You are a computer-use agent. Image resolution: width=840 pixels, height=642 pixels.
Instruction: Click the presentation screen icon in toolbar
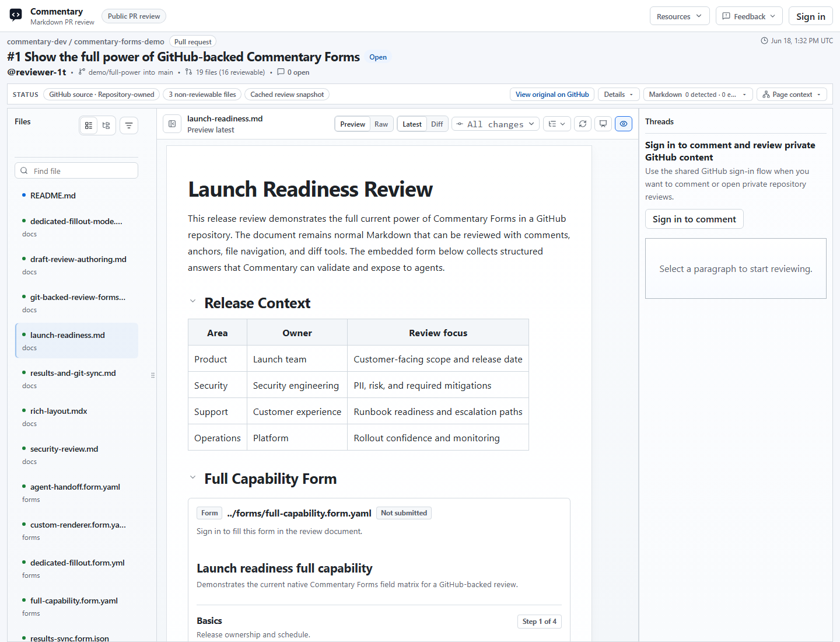click(603, 124)
